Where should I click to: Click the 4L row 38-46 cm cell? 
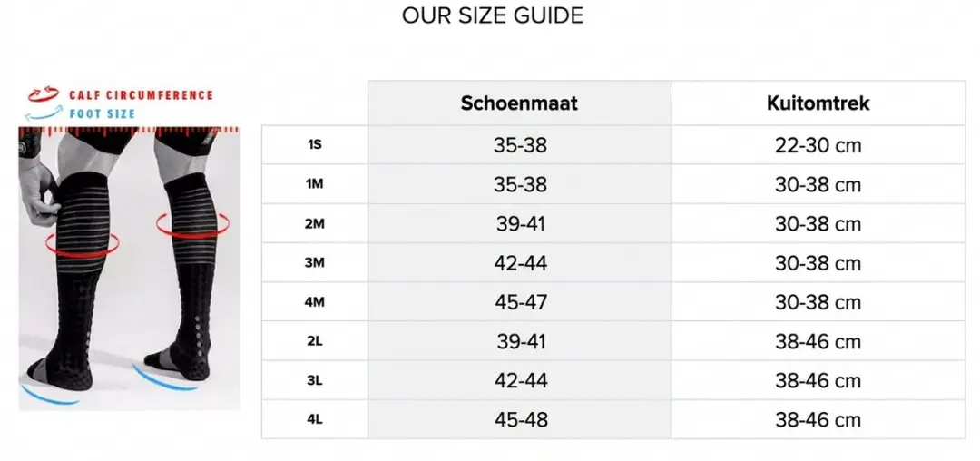(x=818, y=420)
